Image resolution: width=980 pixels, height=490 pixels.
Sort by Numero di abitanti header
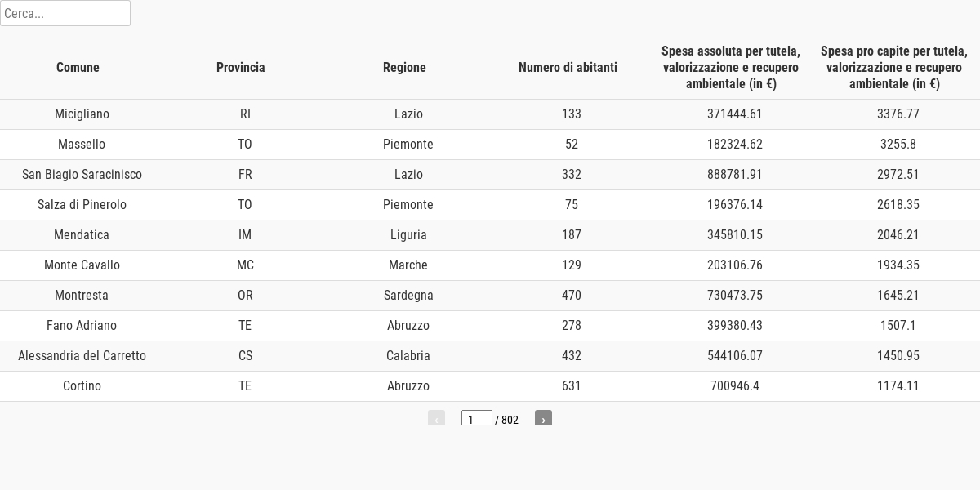coord(568,68)
